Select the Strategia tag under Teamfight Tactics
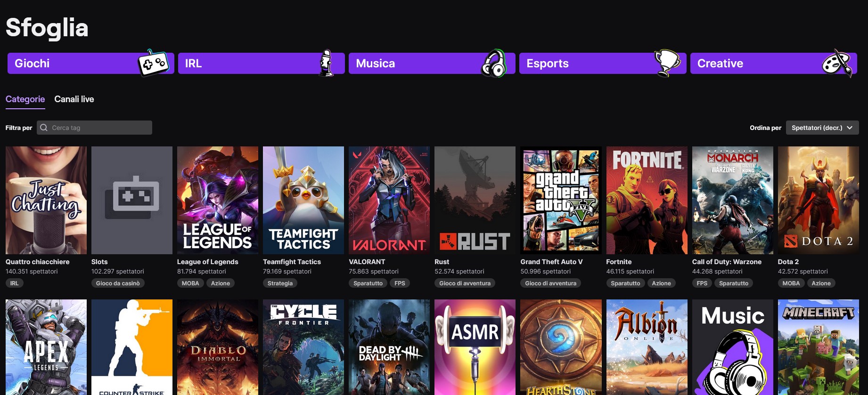Image resolution: width=868 pixels, height=395 pixels. (280, 283)
